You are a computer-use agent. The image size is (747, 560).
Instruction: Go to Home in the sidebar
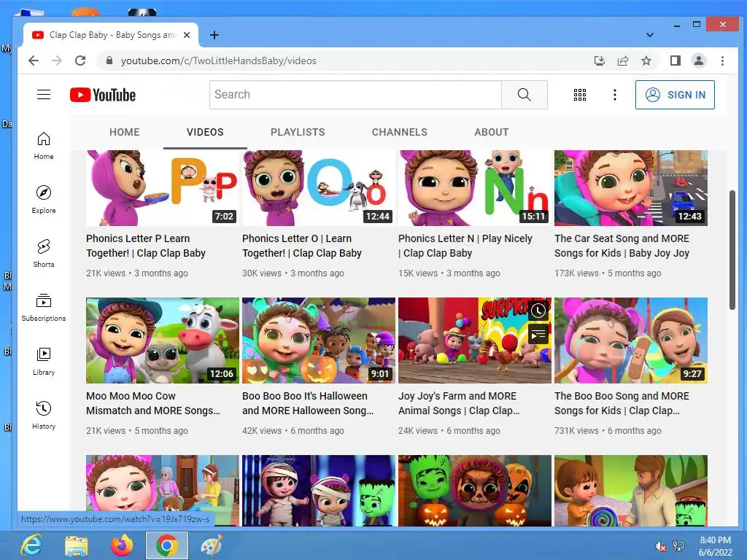click(x=44, y=146)
